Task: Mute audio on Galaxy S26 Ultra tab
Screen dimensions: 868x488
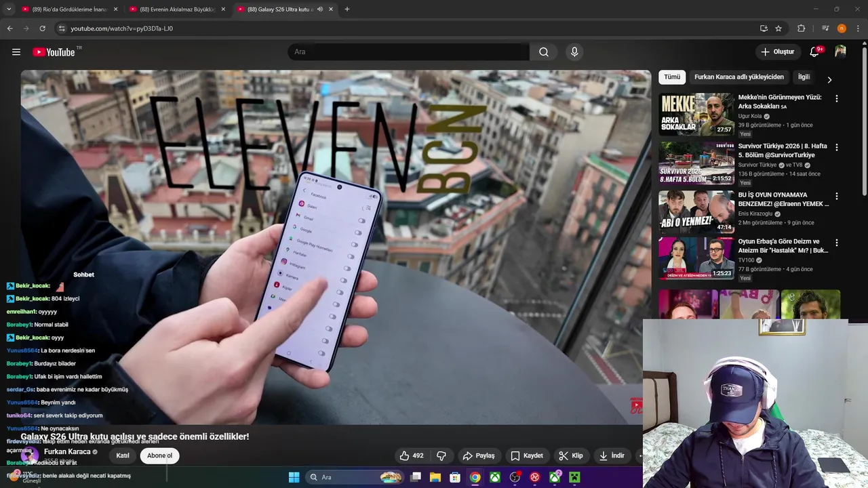Action: pos(319,9)
